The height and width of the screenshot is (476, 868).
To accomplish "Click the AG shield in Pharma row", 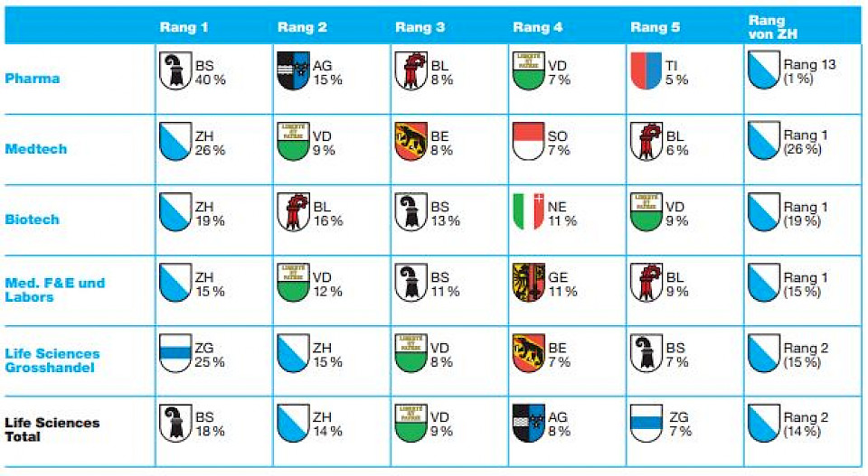I will pyautogui.click(x=293, y=70).
